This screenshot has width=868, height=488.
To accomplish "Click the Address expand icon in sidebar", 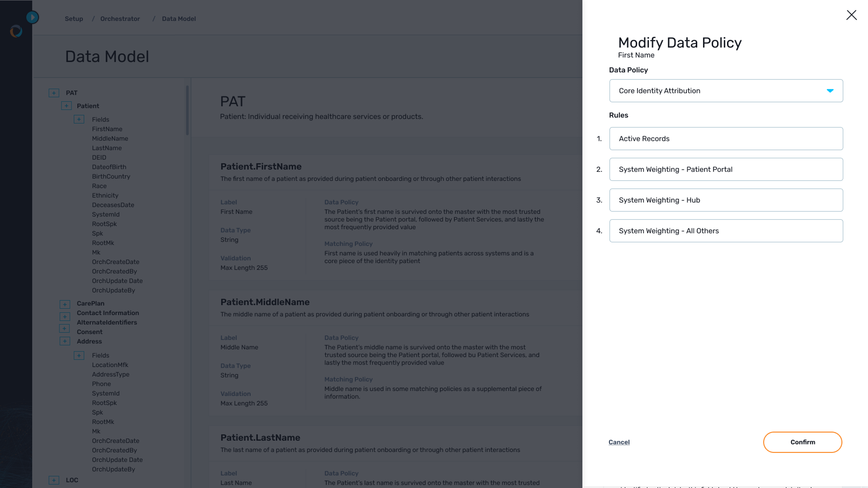I will click(x=64, y=341).
